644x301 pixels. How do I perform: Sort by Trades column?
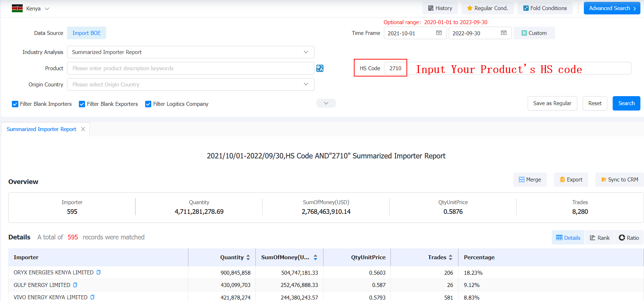(x=451, y=257)
